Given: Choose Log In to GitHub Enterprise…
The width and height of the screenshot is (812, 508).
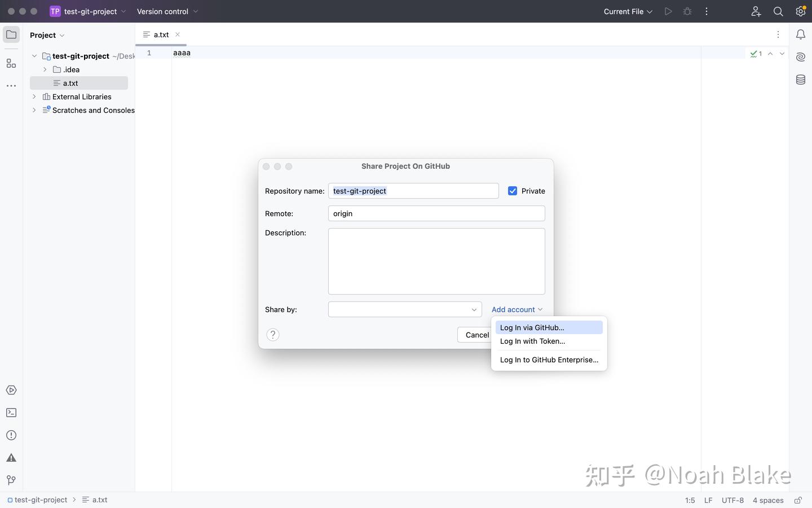Looking at the screenshot, I should click(x=549, y=360).
